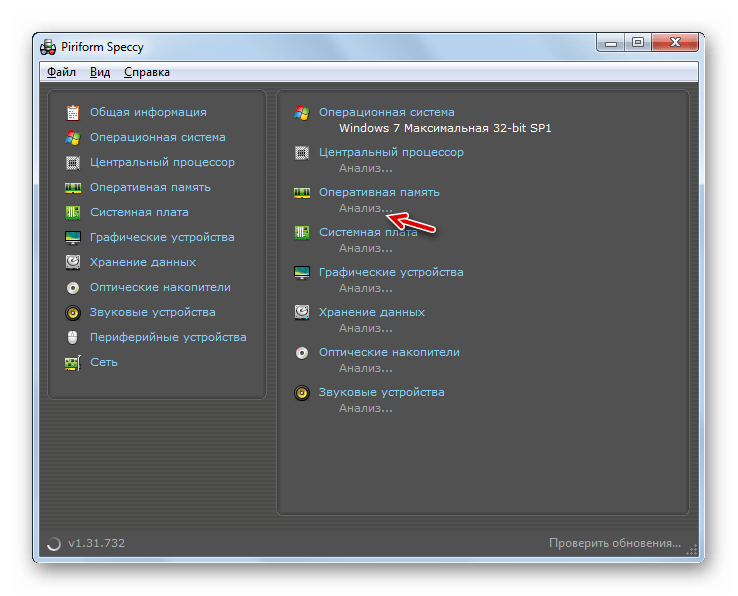
Task: Click the hard drive icon in sidebar
Action: (73, 262)
